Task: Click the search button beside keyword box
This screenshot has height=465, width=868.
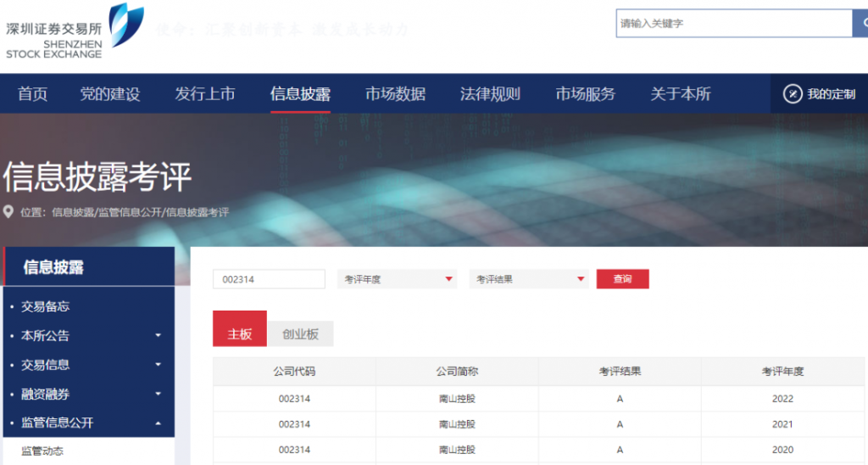Action: pyautogui.click(x=860, y=24)
